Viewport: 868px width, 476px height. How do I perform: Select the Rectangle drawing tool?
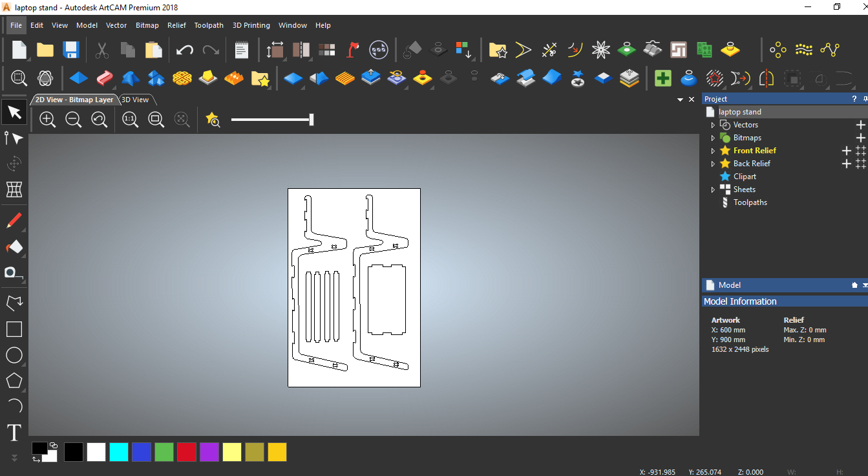(x=14, y=329)
